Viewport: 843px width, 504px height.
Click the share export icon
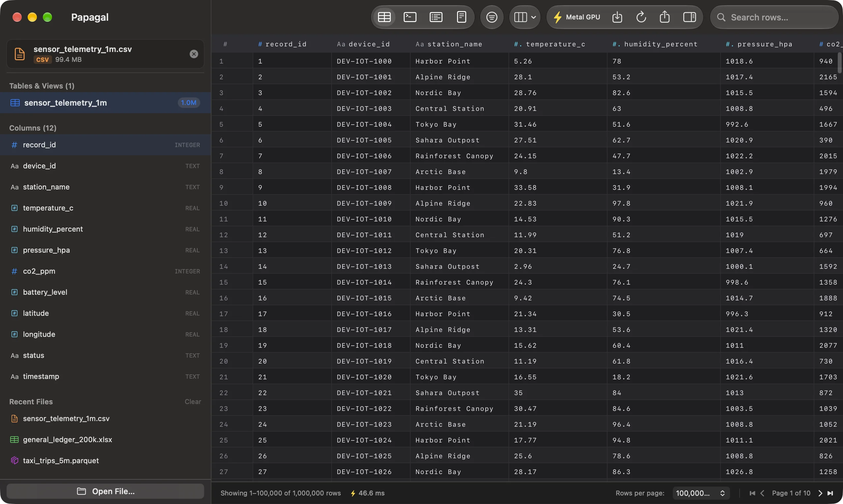tap(665, 17)
